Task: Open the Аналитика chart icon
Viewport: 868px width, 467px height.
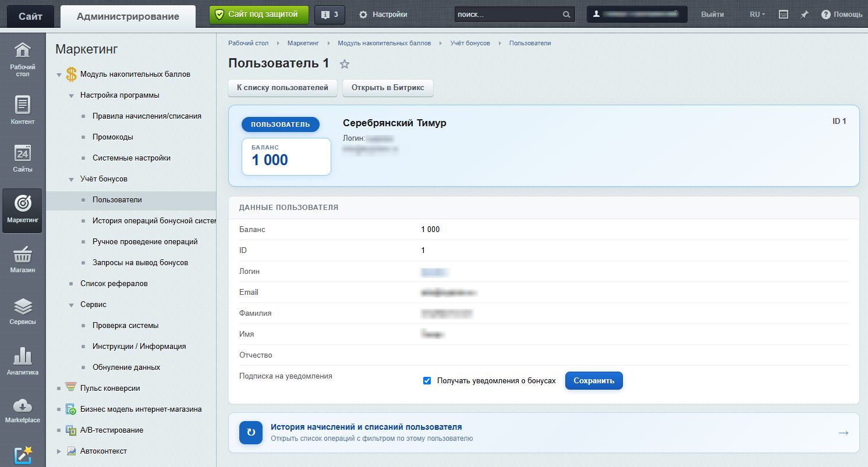Action: point(22,361)
